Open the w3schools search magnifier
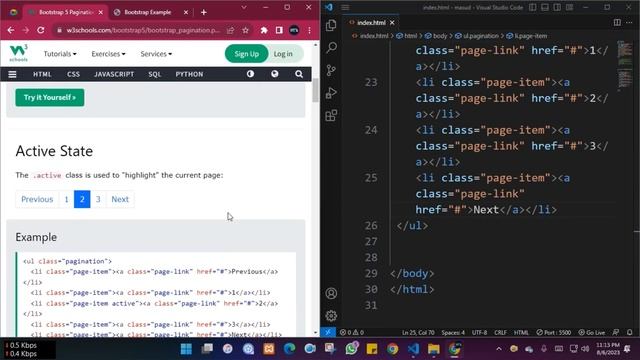The image size is (640, 360). pyautogui.click(x=299, y=74)
